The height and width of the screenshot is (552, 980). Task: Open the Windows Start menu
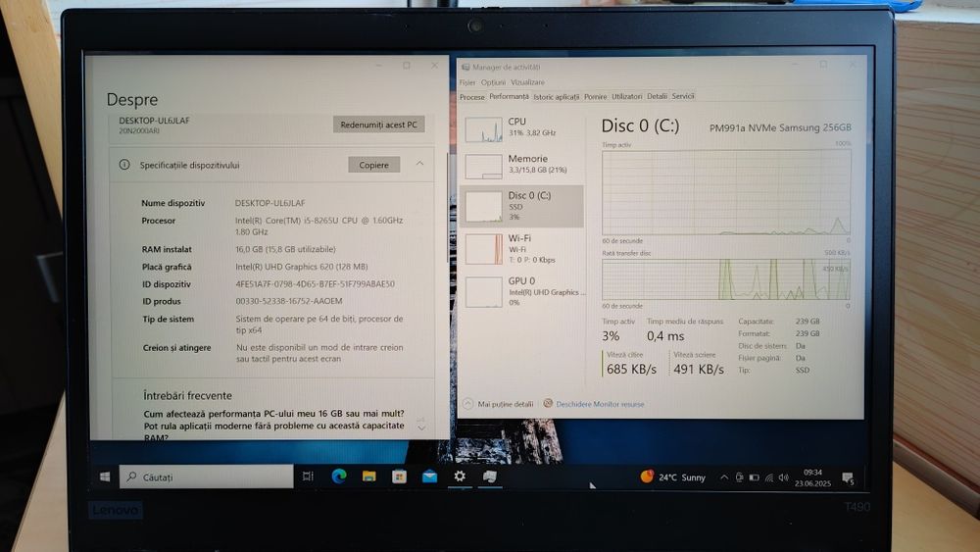click(x=105, y=477)
